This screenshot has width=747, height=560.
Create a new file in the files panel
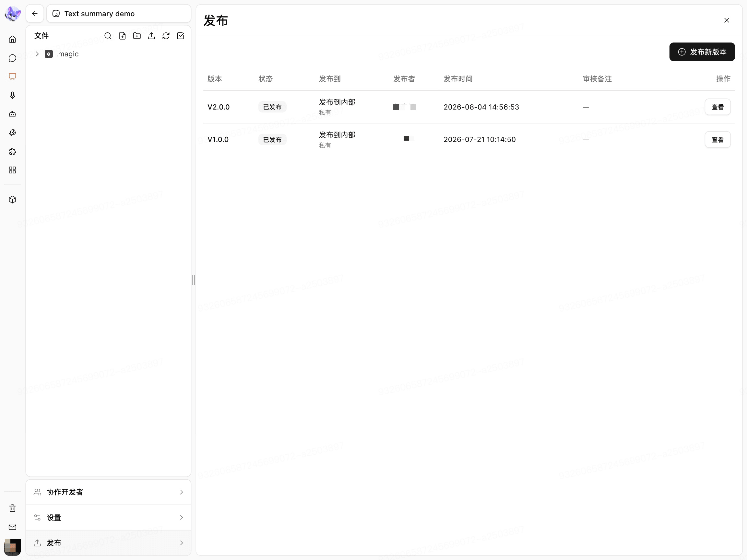122,36
